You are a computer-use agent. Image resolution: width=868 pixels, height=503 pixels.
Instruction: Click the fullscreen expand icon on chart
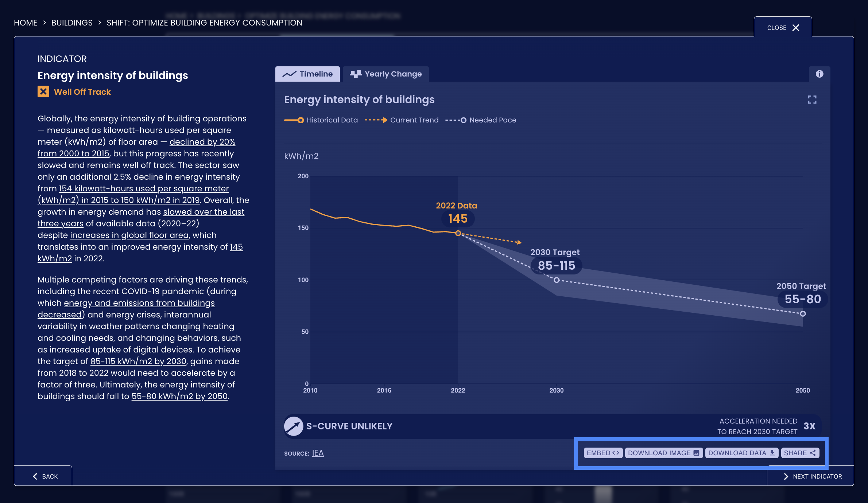click(812, 100)
